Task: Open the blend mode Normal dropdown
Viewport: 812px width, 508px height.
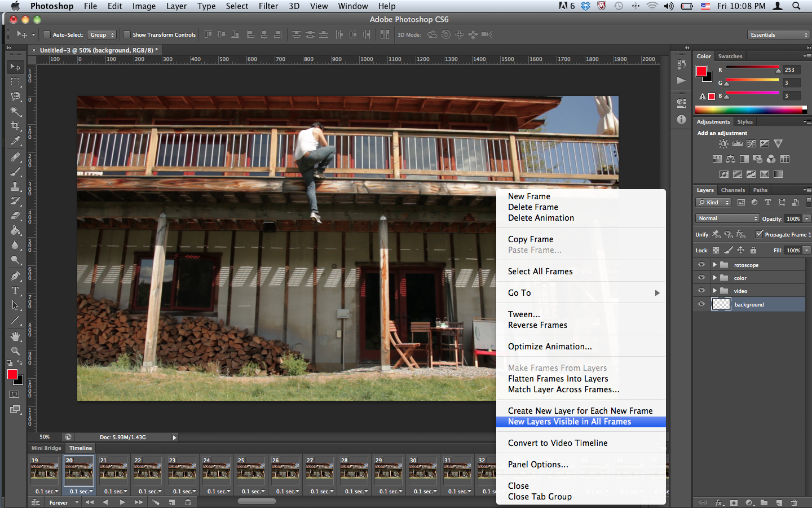Action: pyautogui.click(x=727, y=218)
